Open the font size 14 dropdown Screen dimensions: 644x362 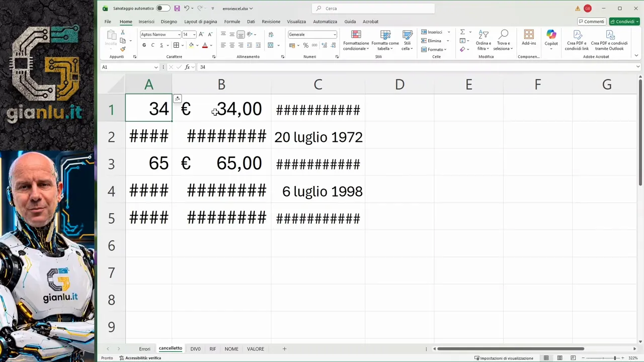(x=194, y=35)
